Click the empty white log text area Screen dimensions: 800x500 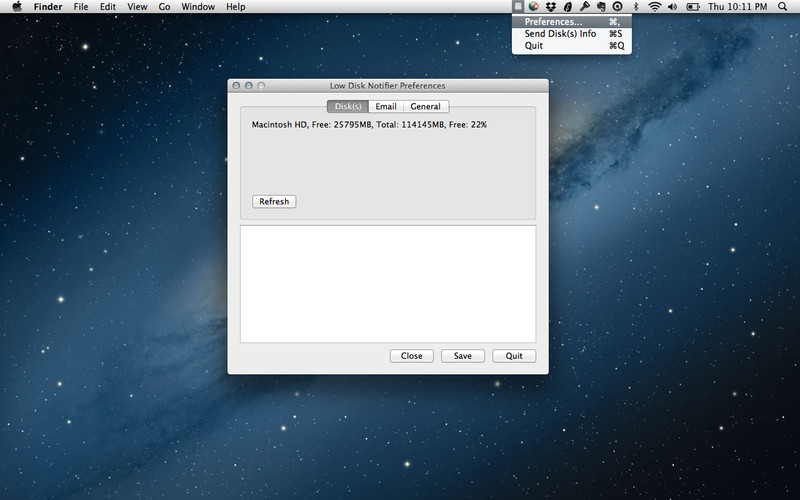[x=388, y=284]
